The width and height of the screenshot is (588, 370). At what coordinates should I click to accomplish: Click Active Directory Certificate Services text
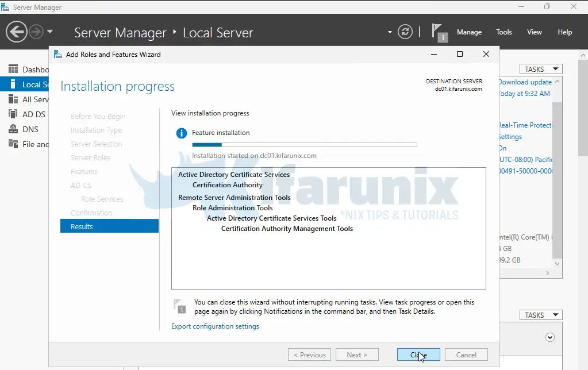[x=233, y=174]
